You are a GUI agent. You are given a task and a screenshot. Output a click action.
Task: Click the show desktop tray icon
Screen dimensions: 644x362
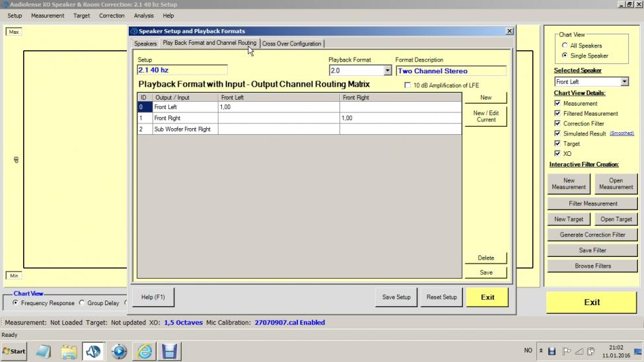pyautogui.click(x=638, y=351)
